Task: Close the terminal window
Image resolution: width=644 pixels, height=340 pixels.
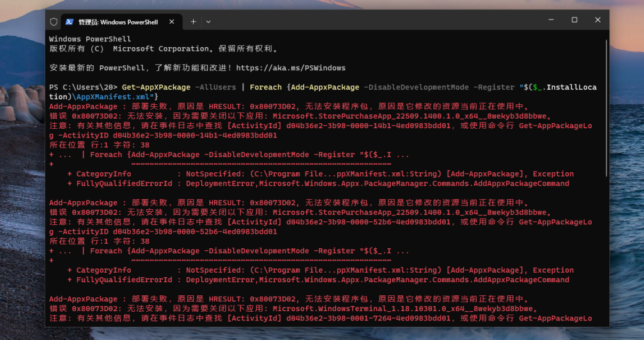Action: point(597,19)
